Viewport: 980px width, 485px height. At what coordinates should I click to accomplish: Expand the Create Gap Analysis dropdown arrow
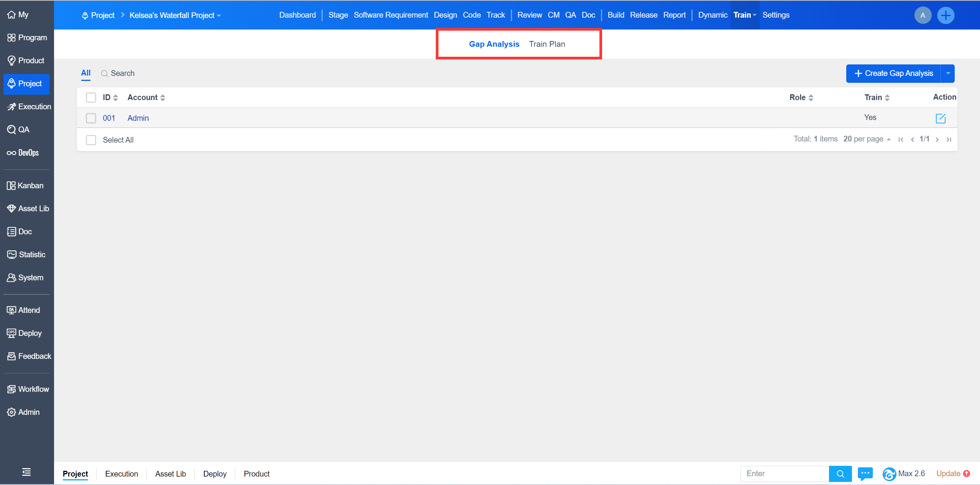point(948,73)
